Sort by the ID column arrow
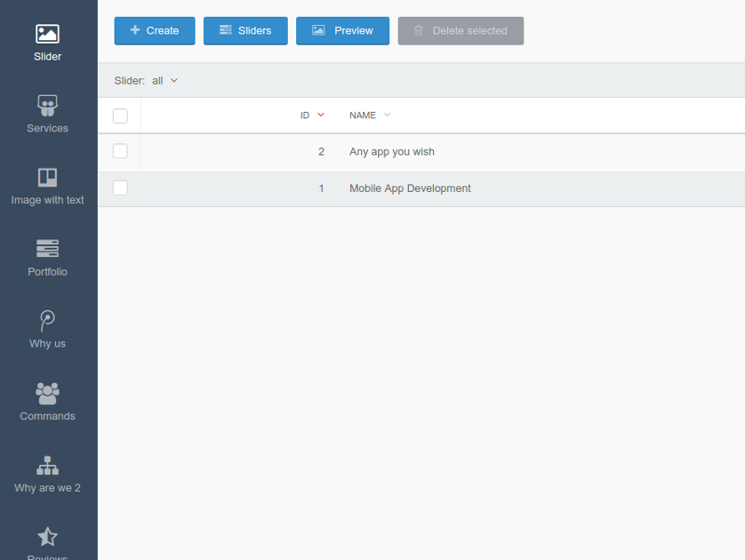This screenshot has height=560, width=745. pyautogui.click(x=321, y=115)
